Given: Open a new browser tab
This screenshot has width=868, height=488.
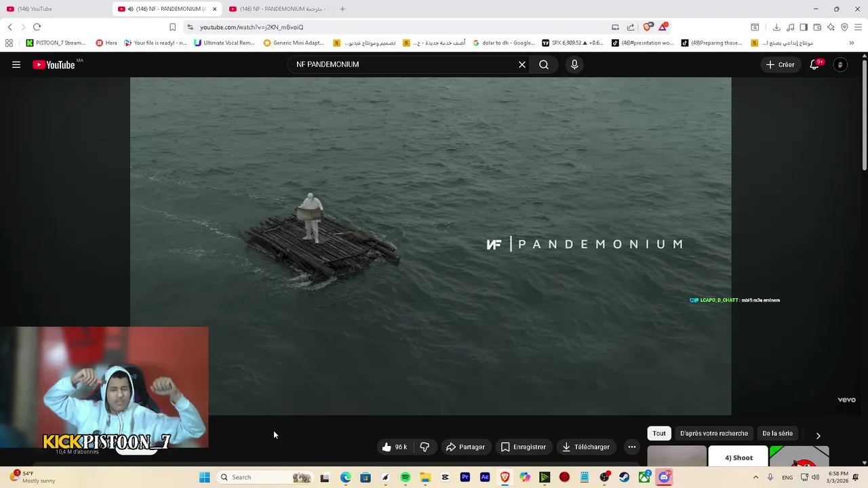Looking at the screenshot, I should coord(342,9).
